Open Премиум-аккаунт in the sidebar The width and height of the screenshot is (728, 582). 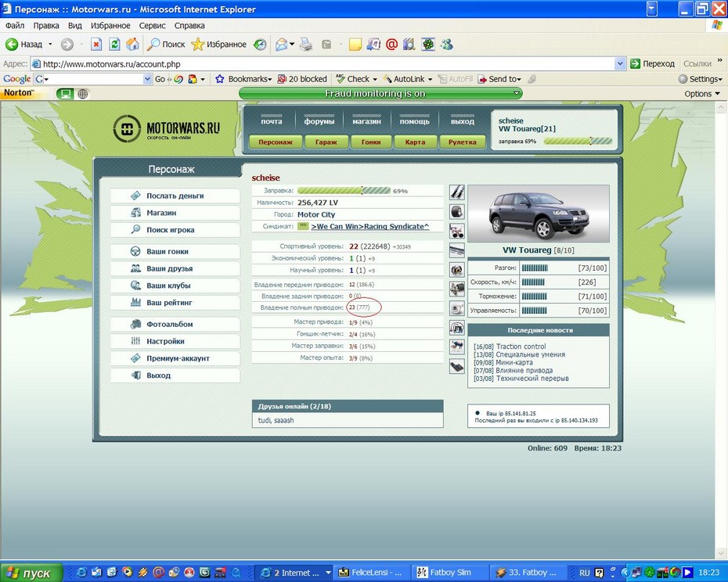pyautogui.click(x=175, y=358)
